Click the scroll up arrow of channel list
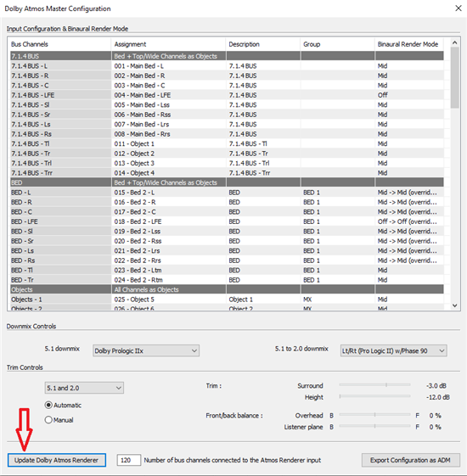The height and width of the screenshot is (476, 467). point(454,42)
